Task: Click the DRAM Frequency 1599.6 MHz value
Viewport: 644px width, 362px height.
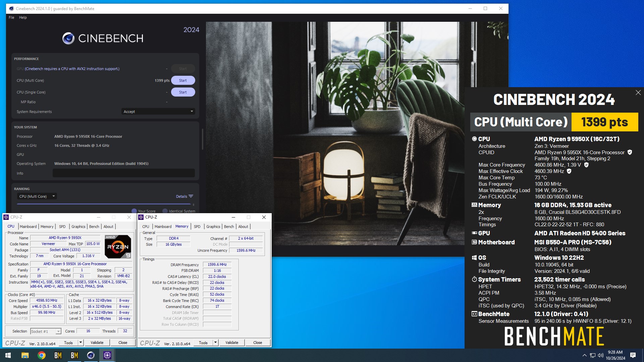Action: point(217,264)
